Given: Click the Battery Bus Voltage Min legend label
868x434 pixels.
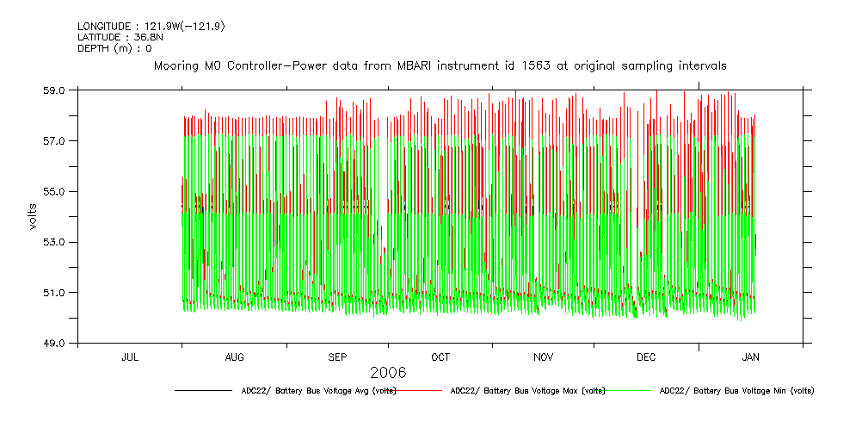Looking at the screenshot, I should [x=736, y=391].
